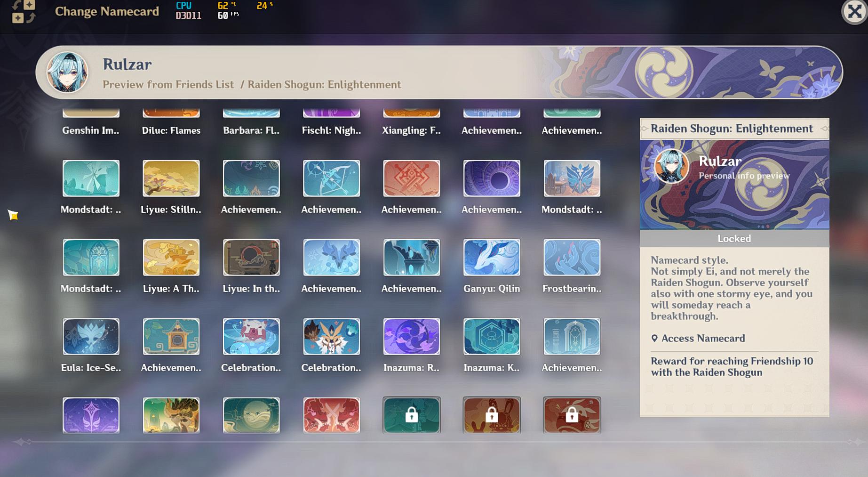
Task: Click Rulzar's avatar in preview banner
Action: (67, 72)
